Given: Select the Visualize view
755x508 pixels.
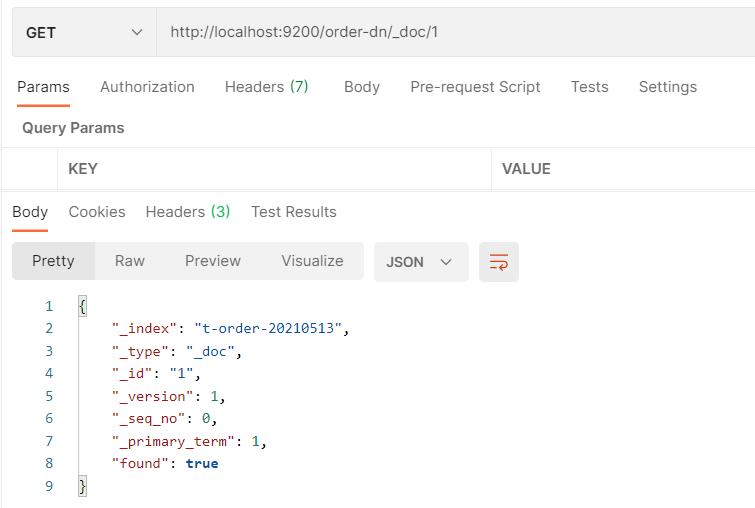Looking at the screenshot, I should [312, 261].
